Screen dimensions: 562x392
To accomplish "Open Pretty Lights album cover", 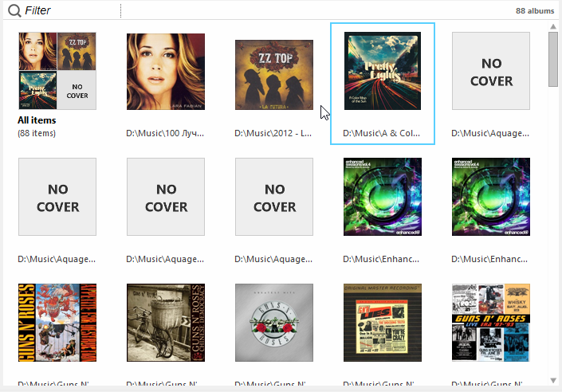I will coord(383,71).
